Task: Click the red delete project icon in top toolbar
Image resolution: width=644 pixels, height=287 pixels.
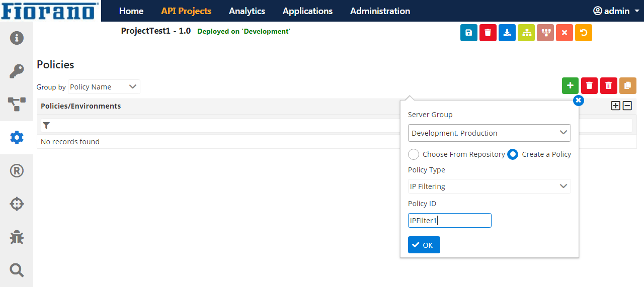Action: [x=488, y=33]
